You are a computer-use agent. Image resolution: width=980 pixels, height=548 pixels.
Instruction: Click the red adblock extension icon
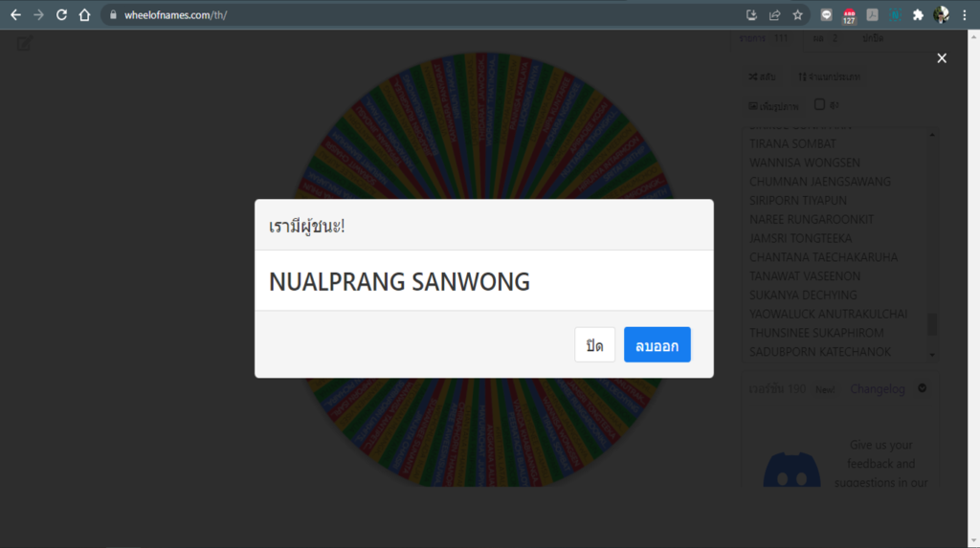tap(849, 15)
